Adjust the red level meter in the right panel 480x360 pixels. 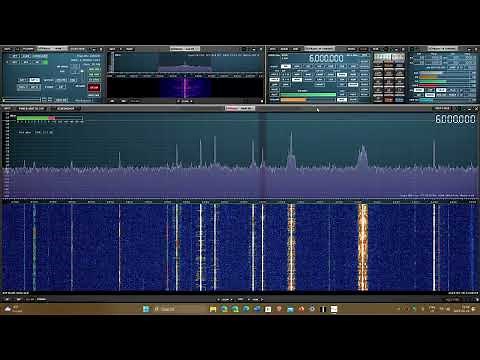444,86
